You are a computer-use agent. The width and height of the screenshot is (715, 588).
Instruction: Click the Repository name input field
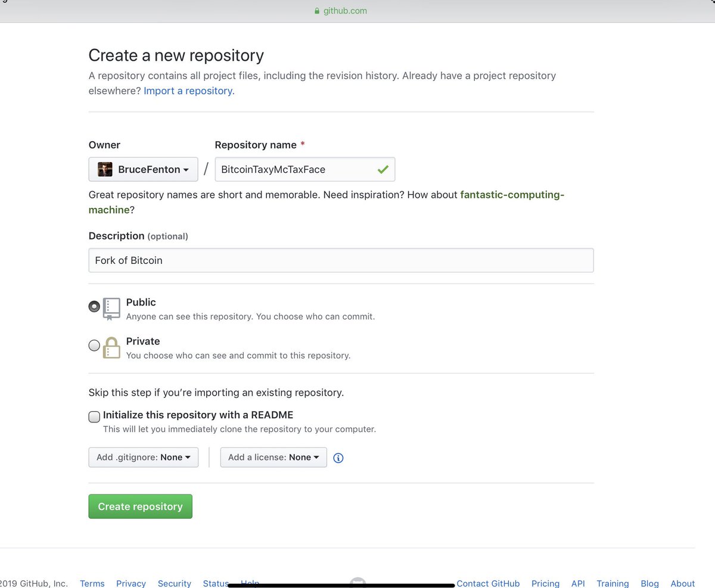[x=304, y=169]
